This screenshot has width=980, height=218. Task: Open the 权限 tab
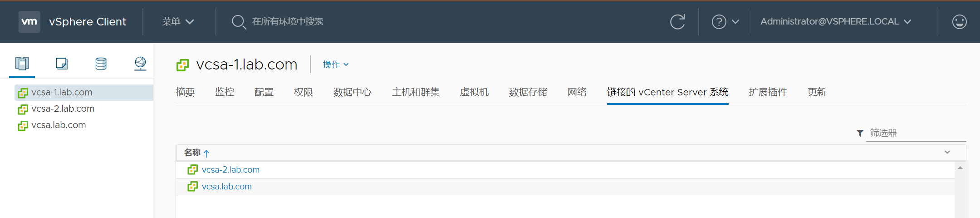(x=304, y=92)
